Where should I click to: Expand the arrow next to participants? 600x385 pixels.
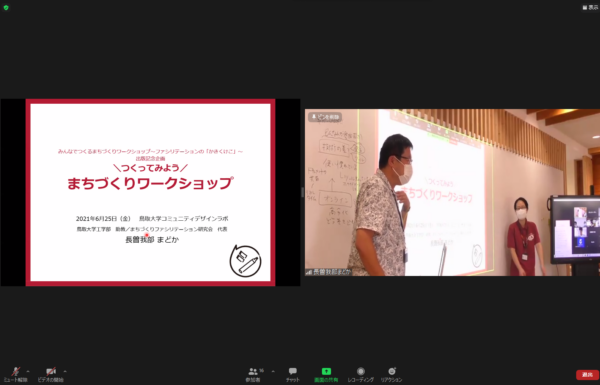click(273, 371)
